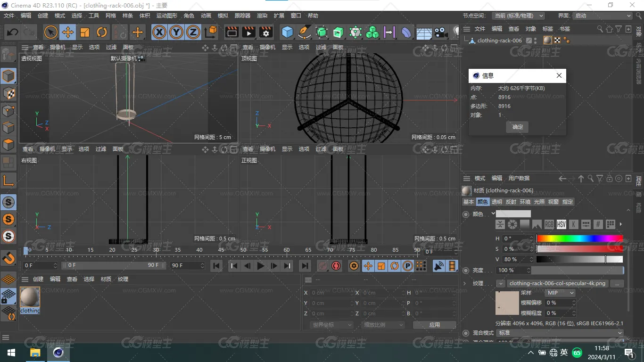
Task: Click the hue H rainbow slider
Action: point(579,239)
